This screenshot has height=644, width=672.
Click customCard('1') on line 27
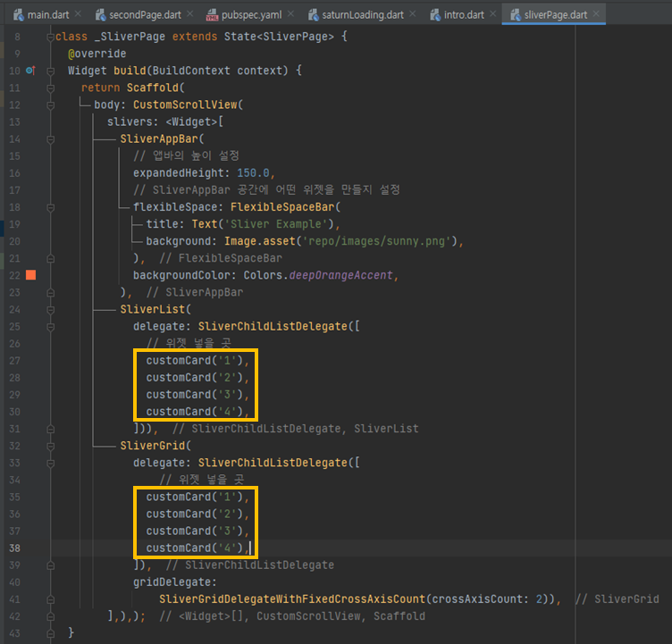point(195,360)
